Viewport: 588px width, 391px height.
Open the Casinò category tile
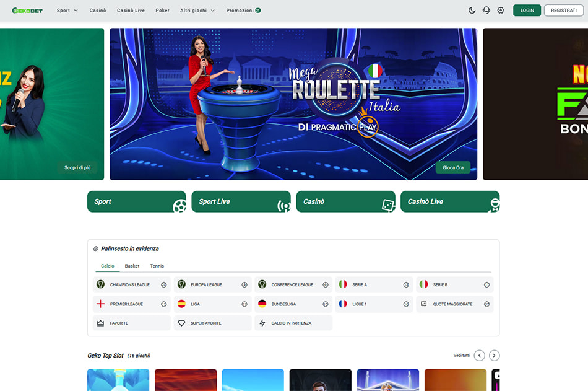(x=345, y=202)
